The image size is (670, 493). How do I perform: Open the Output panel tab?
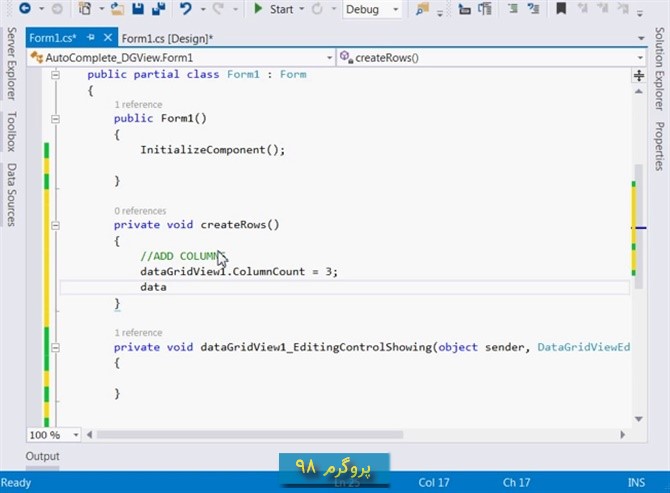tap(42, 456)
